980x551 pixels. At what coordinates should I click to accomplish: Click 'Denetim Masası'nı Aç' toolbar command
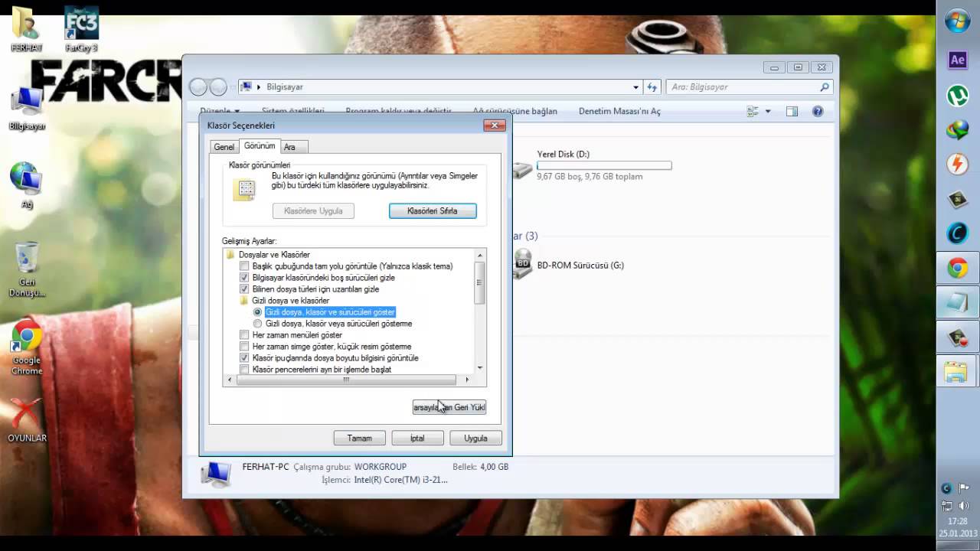click(x=619, y=111)
